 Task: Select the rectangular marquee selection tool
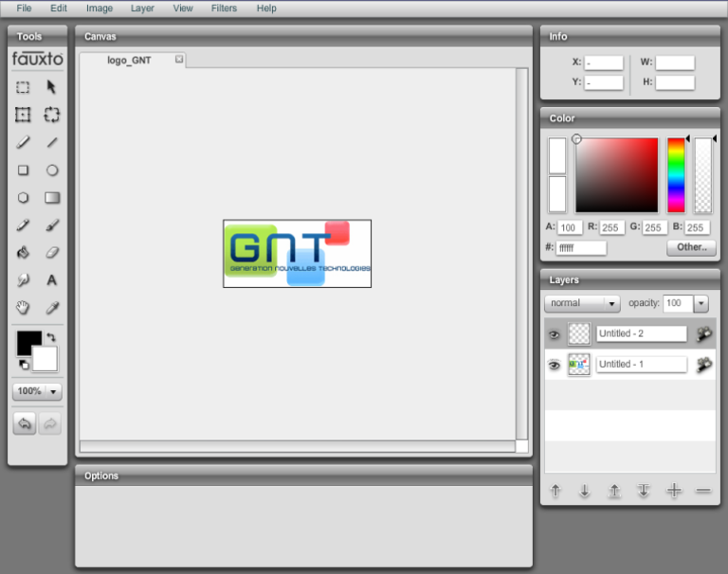pyautogui.click(x=23, y=87)
